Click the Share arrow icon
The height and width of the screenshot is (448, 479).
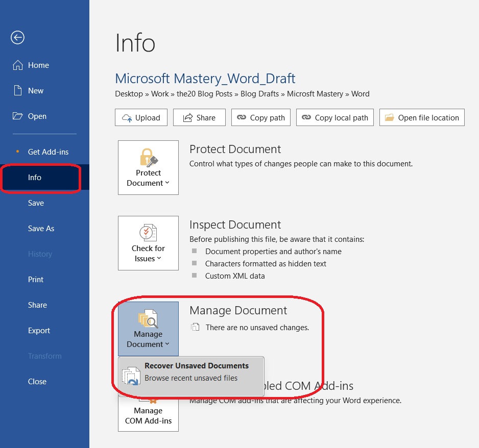coord(187,117)
